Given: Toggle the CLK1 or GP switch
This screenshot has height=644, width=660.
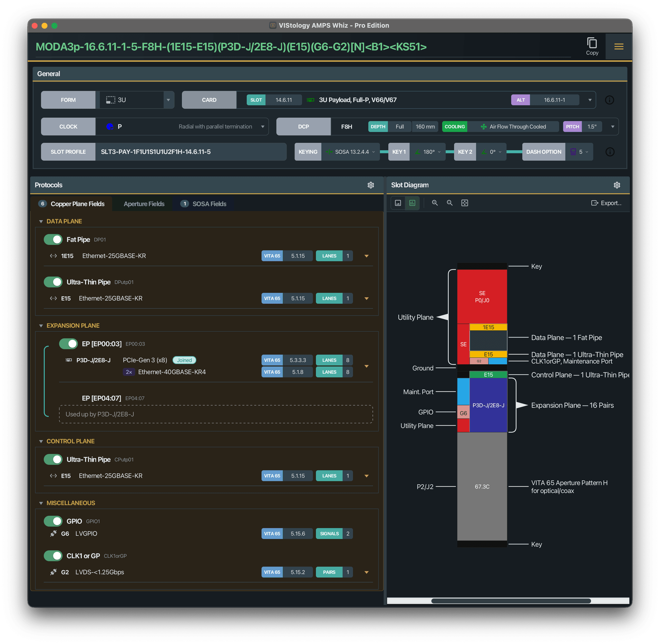Looking at the screenshot, I should pos(53,556).
